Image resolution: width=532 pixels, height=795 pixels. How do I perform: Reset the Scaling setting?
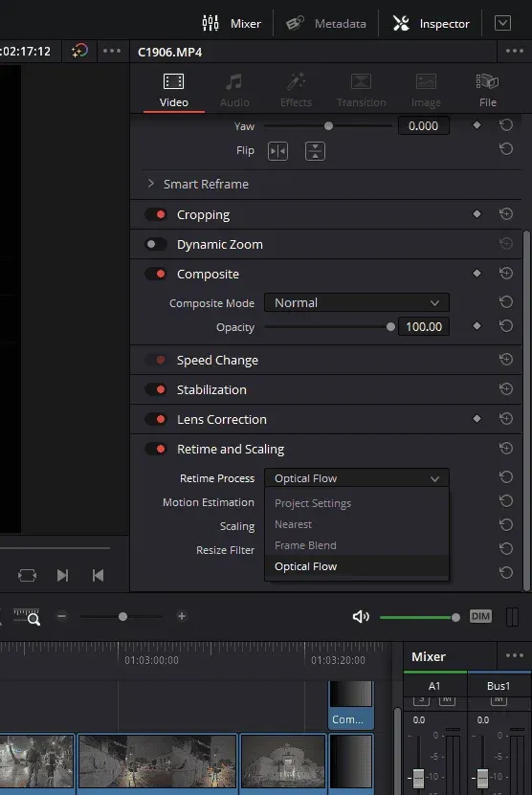(506, 525)
